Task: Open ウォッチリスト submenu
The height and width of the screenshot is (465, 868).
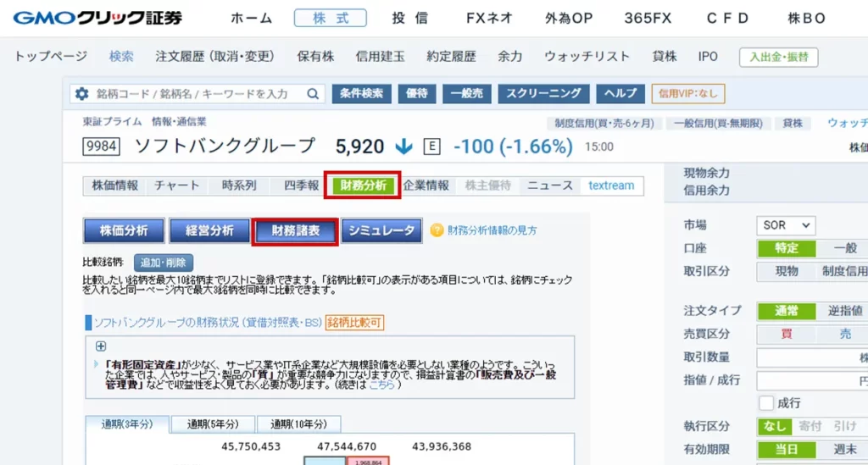Action: coord(587,57)
